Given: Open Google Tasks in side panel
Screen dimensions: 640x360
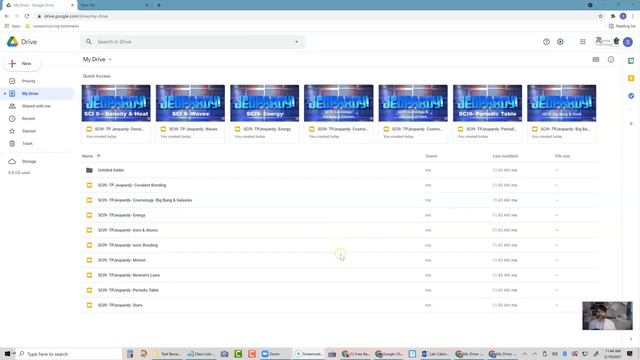Looking at the screenshot, I should (631, 96).
